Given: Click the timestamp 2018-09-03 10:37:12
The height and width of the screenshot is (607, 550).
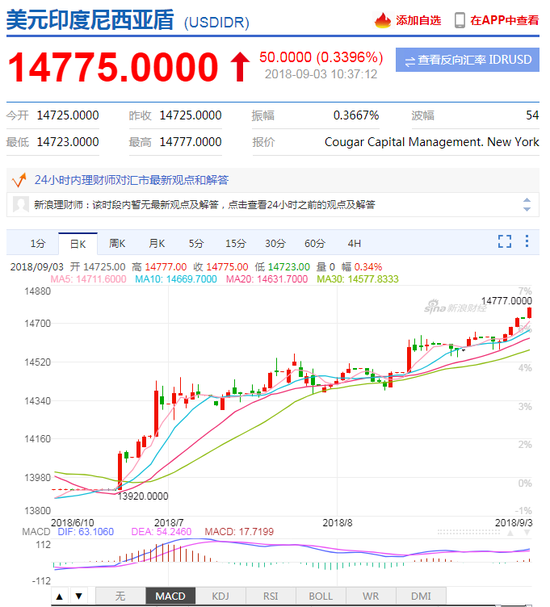Looking at the screenshot, I should pos(321,74).
